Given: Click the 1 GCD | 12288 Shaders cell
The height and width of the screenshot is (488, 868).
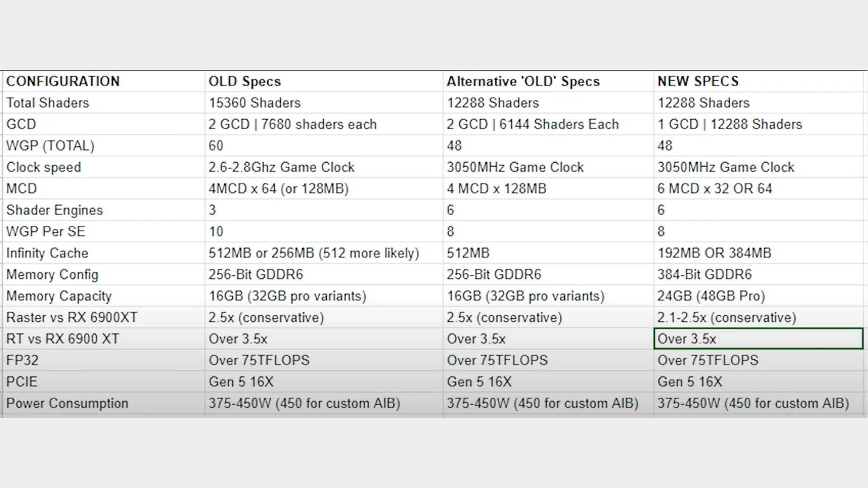Looking at the screenshot, I should pos(758,124).
